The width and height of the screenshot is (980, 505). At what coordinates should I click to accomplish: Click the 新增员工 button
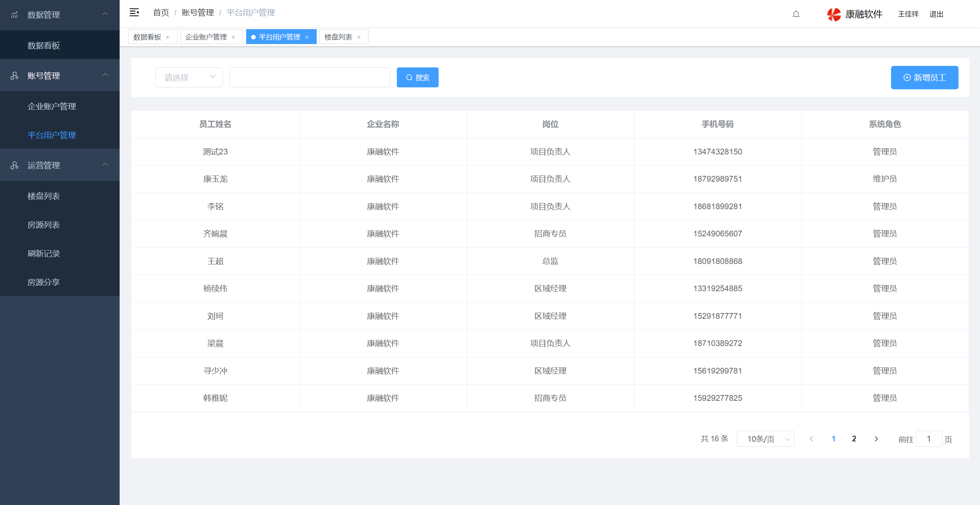point(924,77)
